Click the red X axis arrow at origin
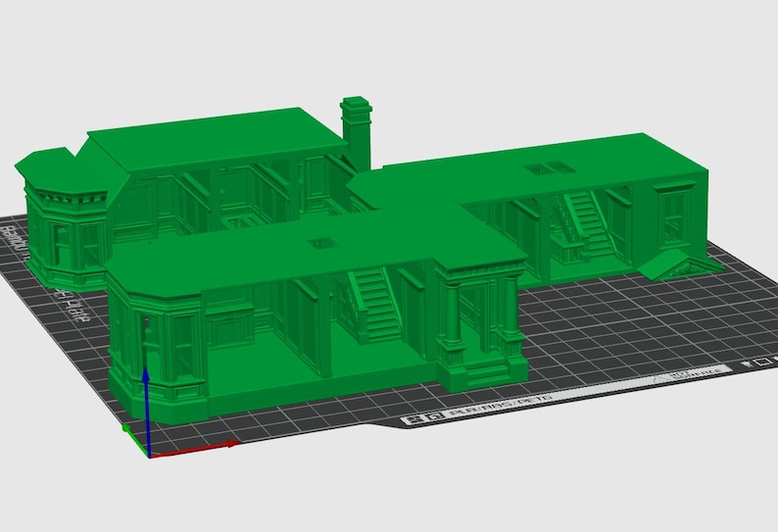Image resolution: width=778 pixels, height=532 pixels. pos(193,449)
